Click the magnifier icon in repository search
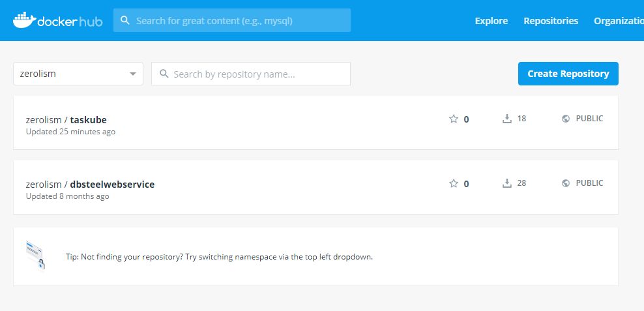The image size is (644, 311). point(164,74)
